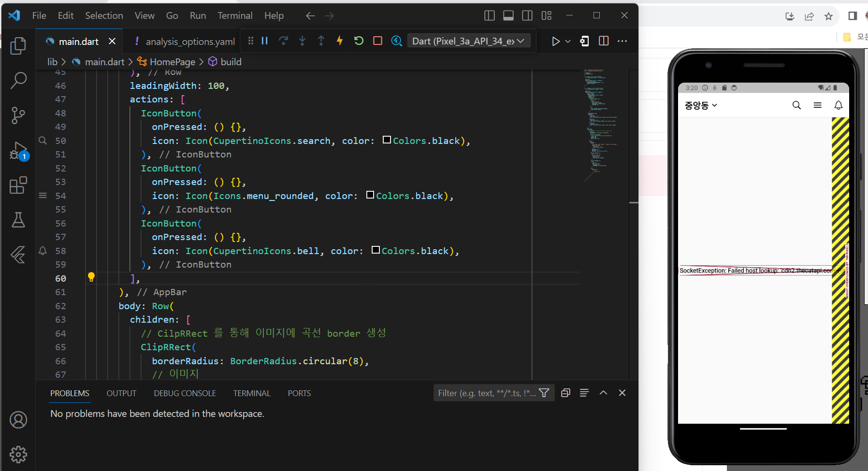Trigger Flutter Hot Reload lightning icon
Screen dimensions: 868x471
pos(340,41)
